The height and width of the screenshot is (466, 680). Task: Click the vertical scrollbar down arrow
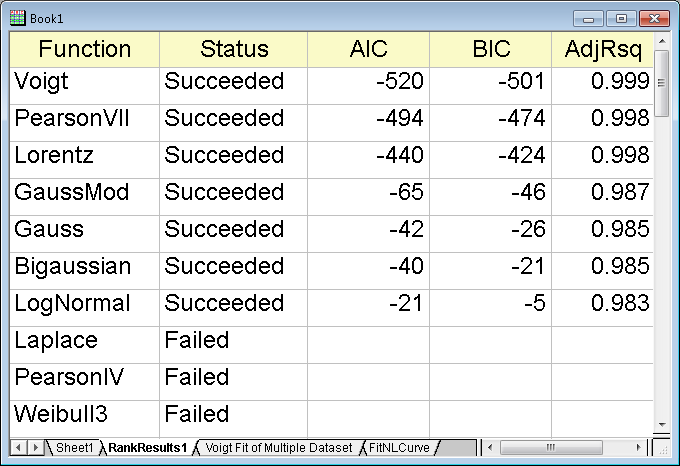click(x=661, y=425)
